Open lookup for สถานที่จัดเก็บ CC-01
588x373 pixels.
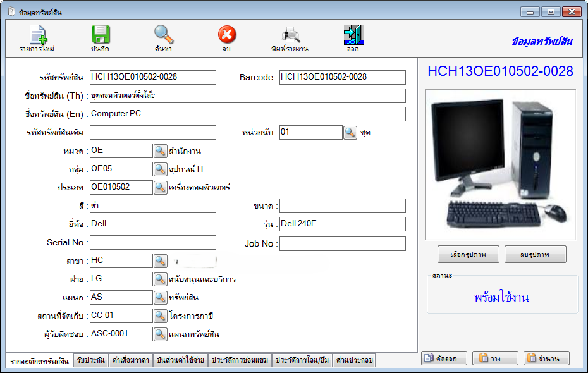pyautogui.click(x=160, y=315)
